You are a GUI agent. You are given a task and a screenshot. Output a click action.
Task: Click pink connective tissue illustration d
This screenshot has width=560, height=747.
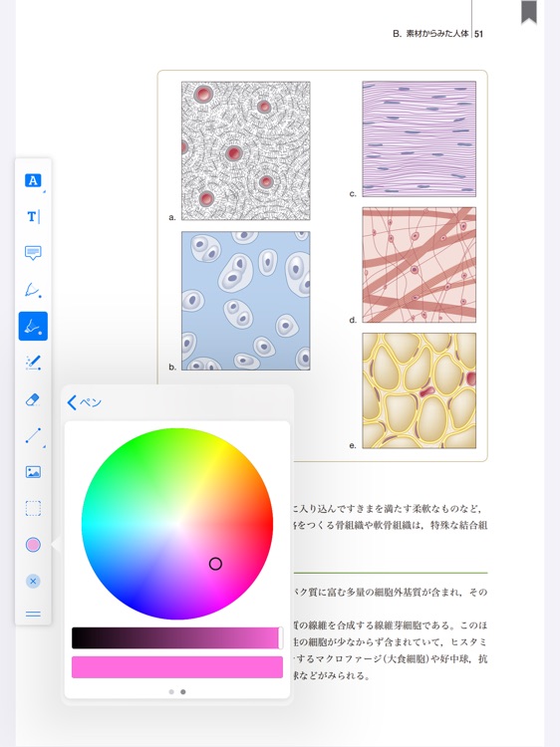(419, 265)
